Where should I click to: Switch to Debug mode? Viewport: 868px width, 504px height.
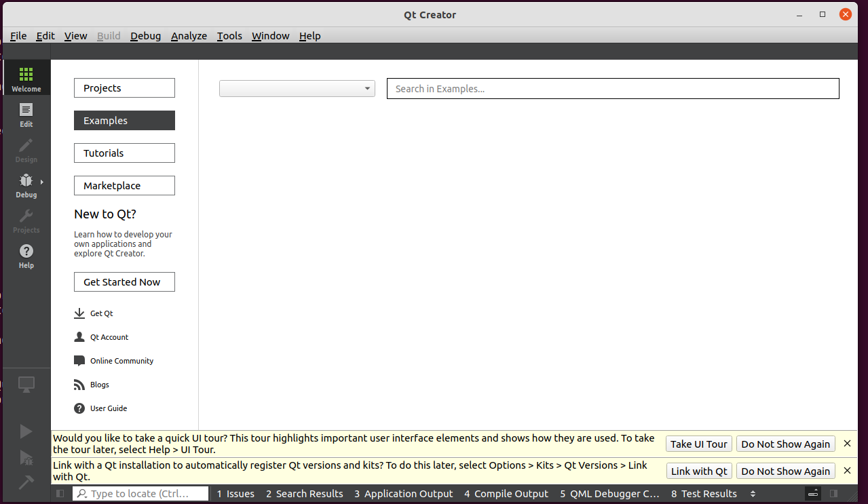[x=26, y=185]
